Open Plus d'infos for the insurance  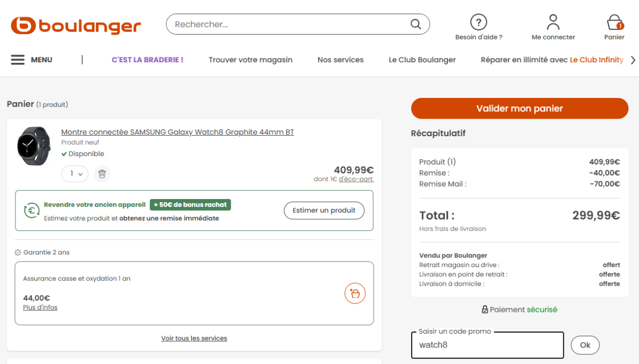point(40,308)
